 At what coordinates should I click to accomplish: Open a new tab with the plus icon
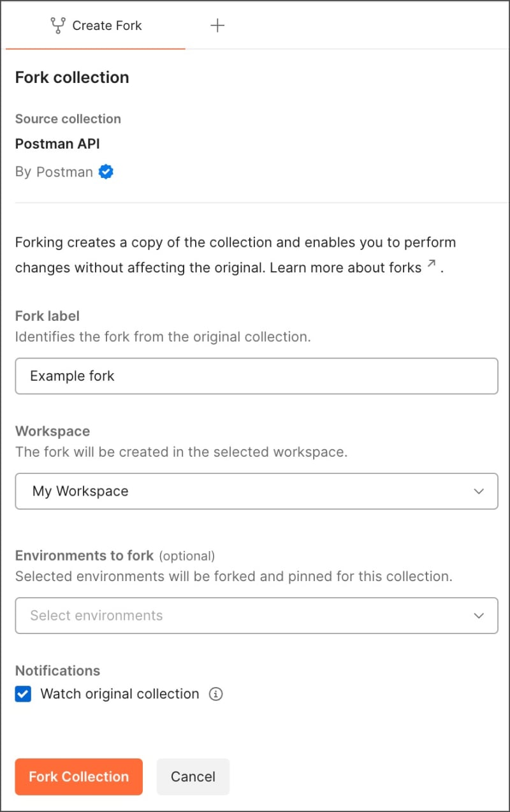[217, 26]
